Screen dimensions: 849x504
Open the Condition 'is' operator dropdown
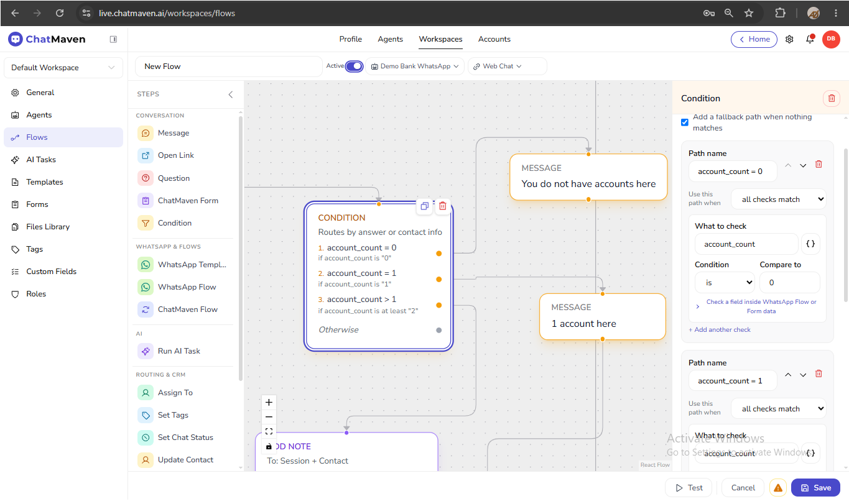(725, 282)
